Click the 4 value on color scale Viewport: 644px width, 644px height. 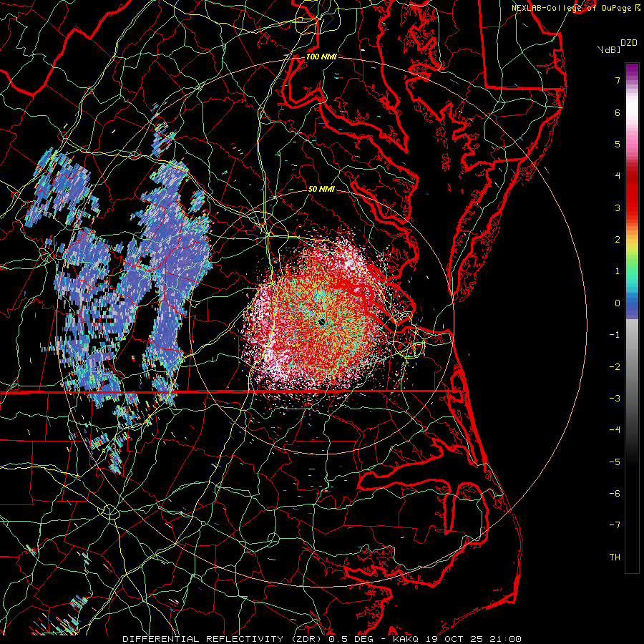pyautogui.click(x=618, y=176)
